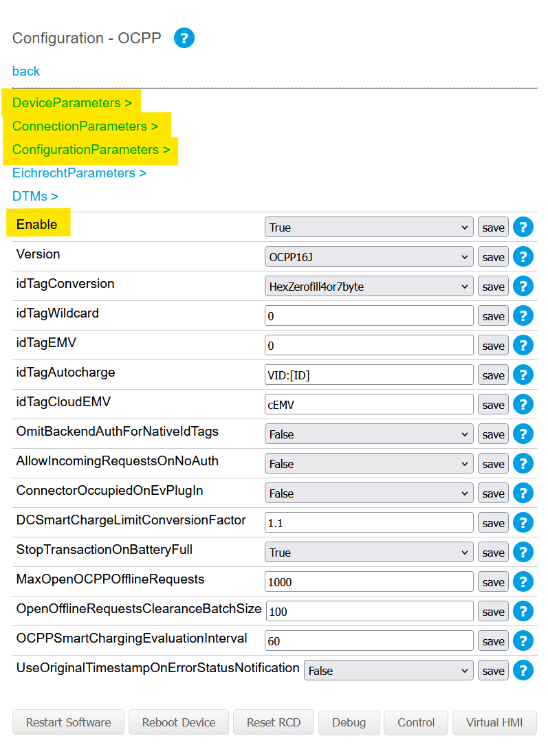Open help icon for idTagEMV row
Screen dimensions: 548x756
pos(523,345)
